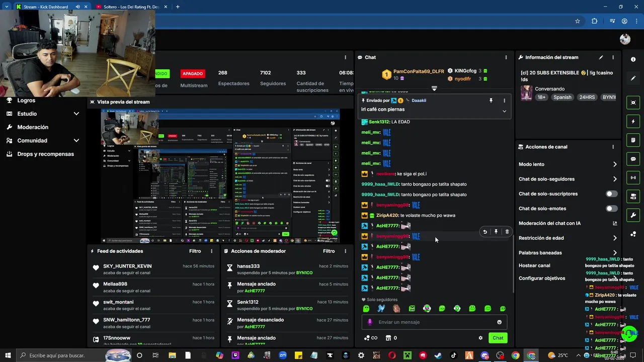Viewport: 644px width, 362px height.
Task: Pin the hovered benyamingg98 chat message
Action: coord(496,232)
